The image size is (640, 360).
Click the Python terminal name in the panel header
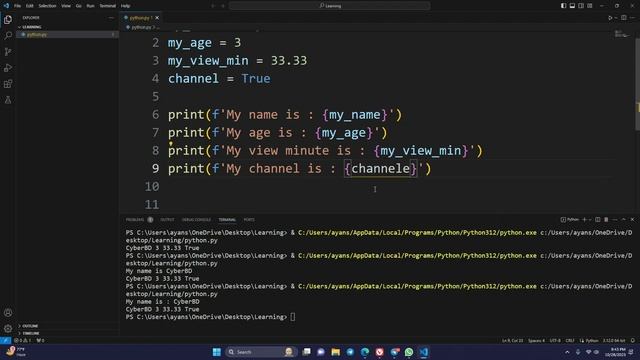click(x=570, y=220)
